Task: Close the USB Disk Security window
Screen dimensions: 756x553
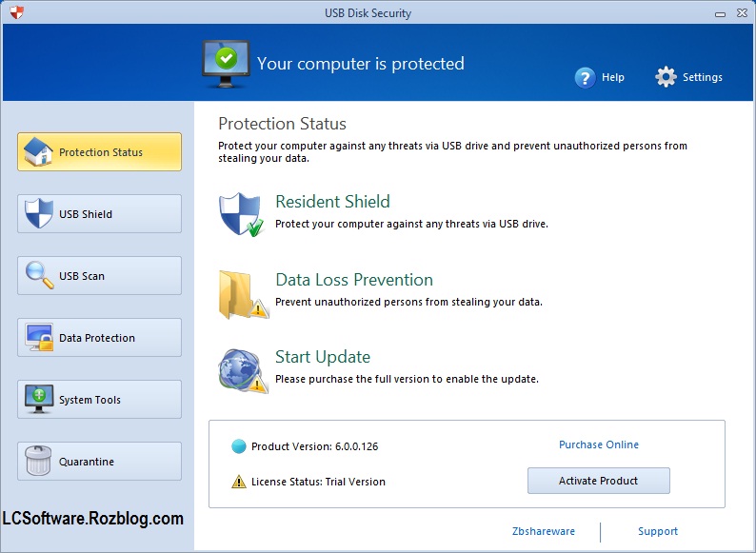Action: tap(743, 13)
